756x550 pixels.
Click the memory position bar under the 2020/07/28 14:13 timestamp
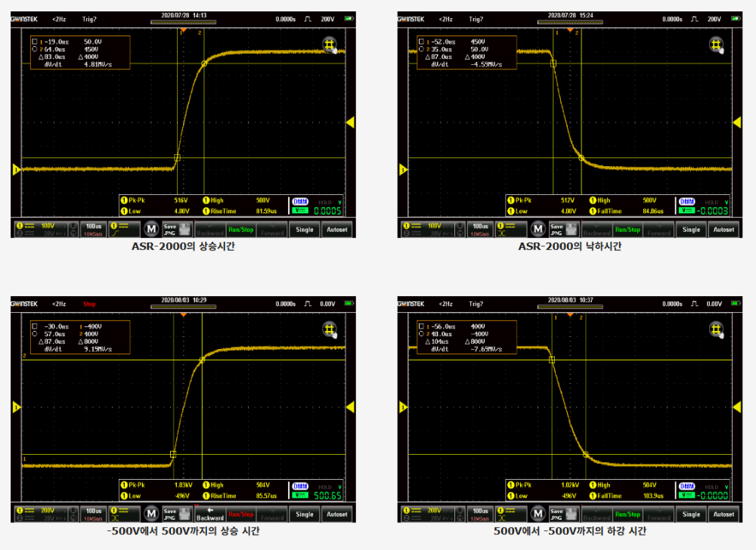pos(184,22)
